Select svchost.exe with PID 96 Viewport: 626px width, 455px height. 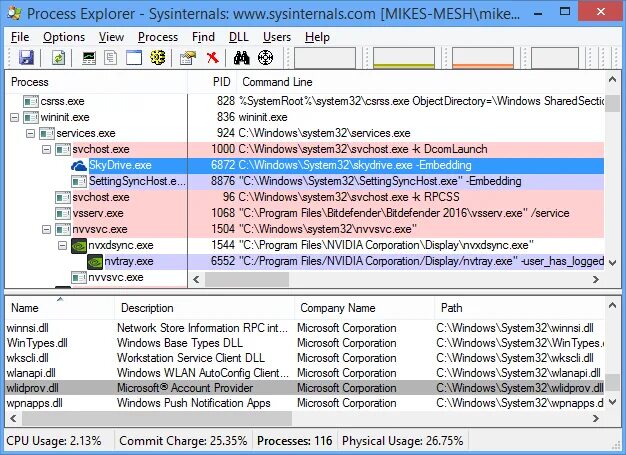(305, 197)
